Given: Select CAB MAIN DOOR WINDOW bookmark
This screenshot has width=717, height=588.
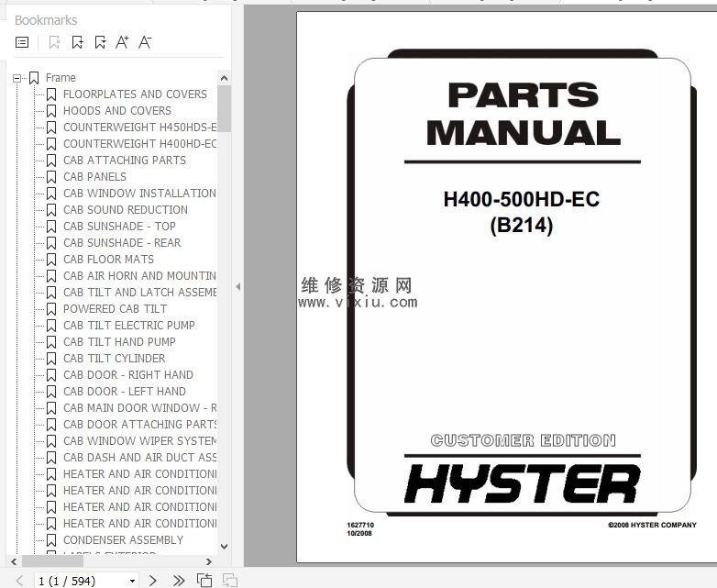Looking at the screenshot, I should click(140, 407).
